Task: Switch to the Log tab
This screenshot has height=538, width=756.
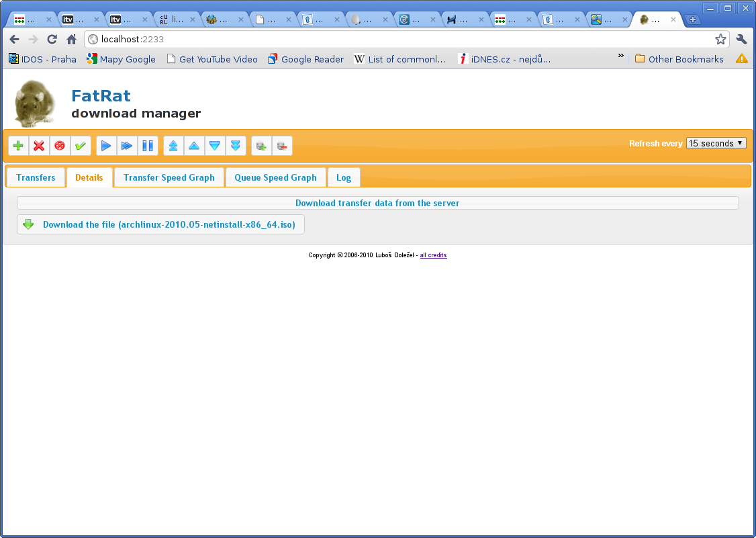Action: (x=344, y=177)
